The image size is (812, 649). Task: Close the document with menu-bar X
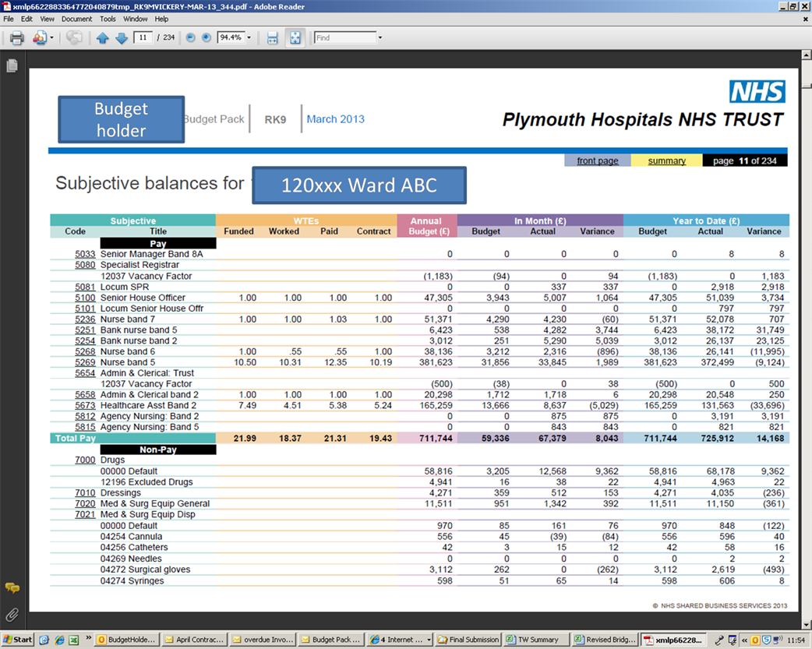point(805,19)
